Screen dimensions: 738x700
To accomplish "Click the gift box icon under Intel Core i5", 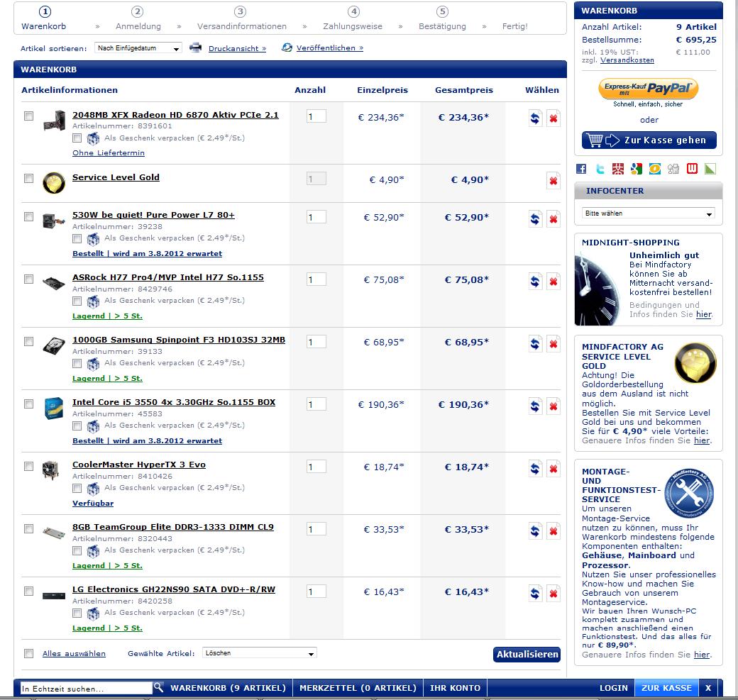I will [x=93, y=426].
